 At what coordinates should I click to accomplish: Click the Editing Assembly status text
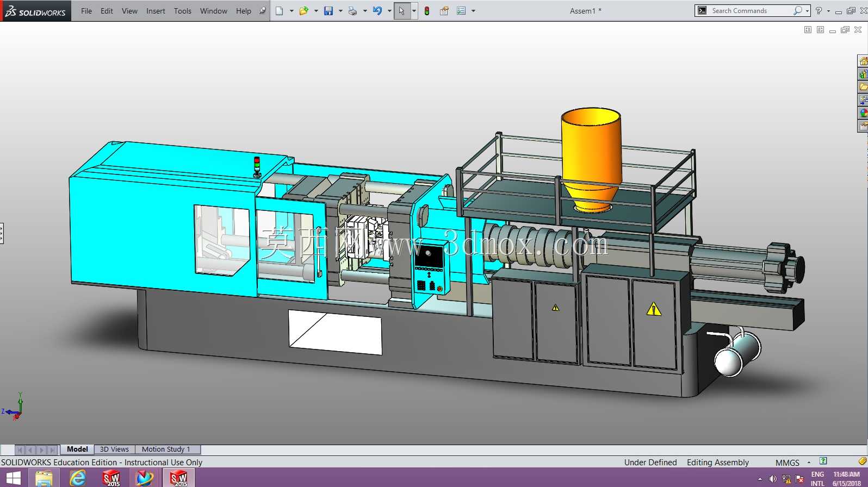[x=718, y=463]
